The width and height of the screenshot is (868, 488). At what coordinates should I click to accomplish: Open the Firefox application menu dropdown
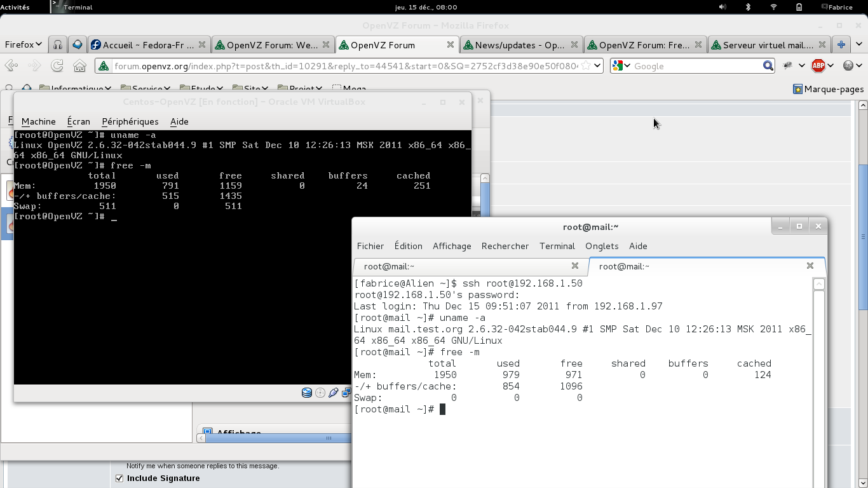23,45
